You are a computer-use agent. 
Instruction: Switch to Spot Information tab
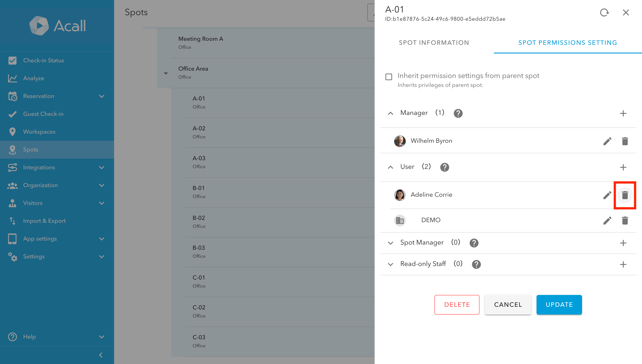(434, 43)
